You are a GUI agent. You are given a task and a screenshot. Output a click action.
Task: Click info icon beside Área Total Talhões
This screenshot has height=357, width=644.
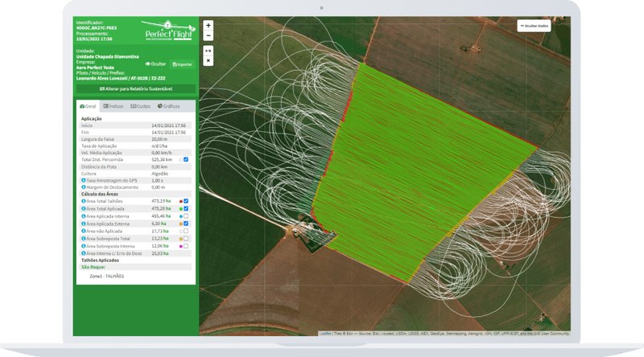coord(83,201)
